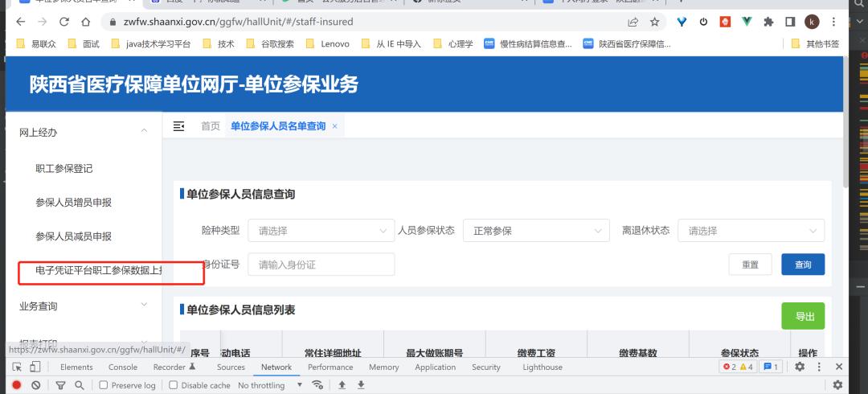This screenshot has width=868, height=394.
Task: Switch to the Sources DevTools tab
Action: click(x=231, y=367)
